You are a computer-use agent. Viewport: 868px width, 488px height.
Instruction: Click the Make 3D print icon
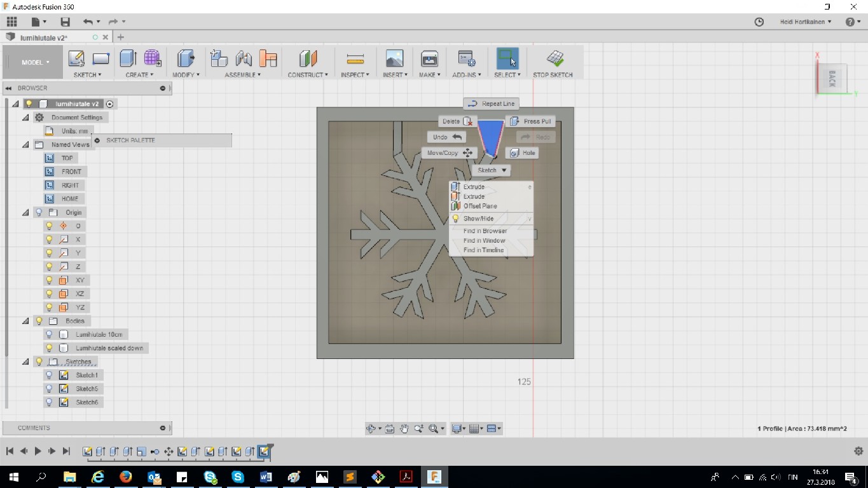click(x=429, y=59)
